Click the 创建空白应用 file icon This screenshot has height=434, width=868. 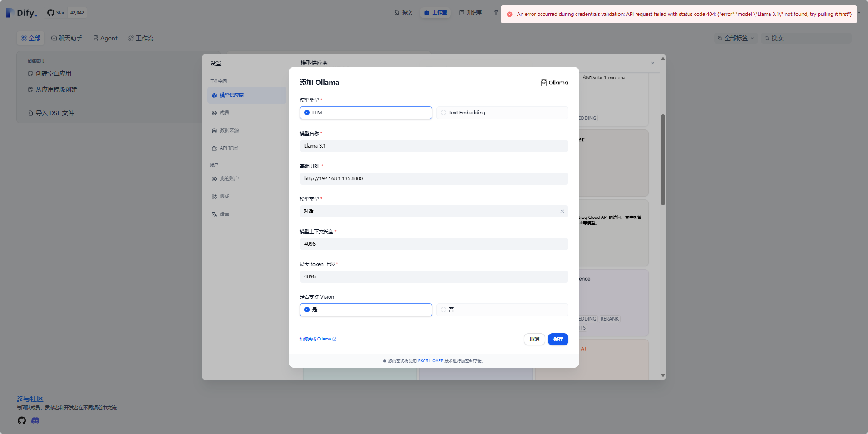coord(30,74)
